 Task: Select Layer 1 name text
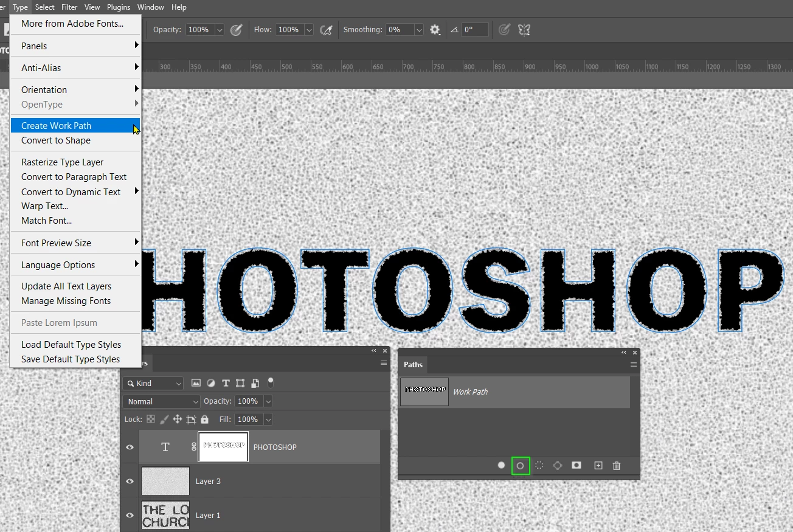coord(208,515)
